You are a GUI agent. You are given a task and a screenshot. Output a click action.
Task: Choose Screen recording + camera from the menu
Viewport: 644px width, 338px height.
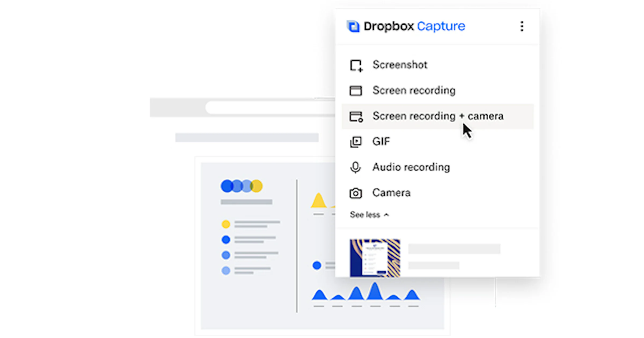pos(438,116)
